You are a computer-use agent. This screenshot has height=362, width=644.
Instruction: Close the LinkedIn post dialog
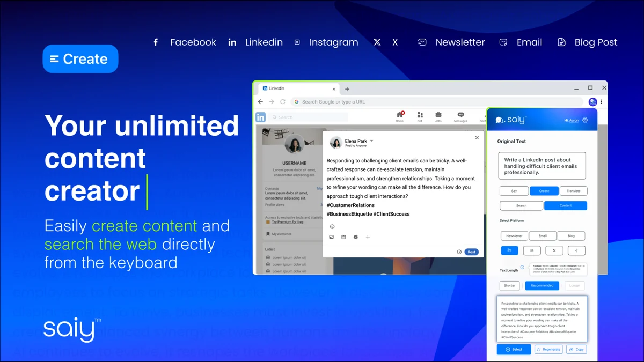click(477, 138)
